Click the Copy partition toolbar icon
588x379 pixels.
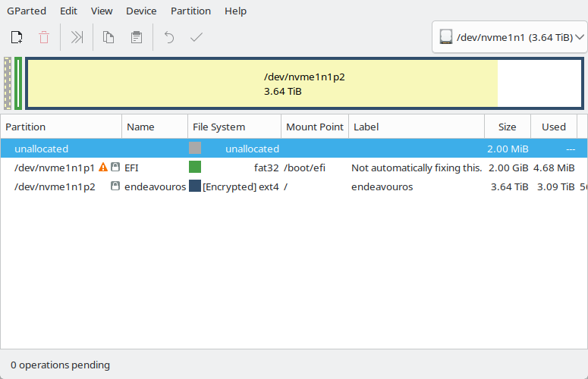[x=108, y=37]
